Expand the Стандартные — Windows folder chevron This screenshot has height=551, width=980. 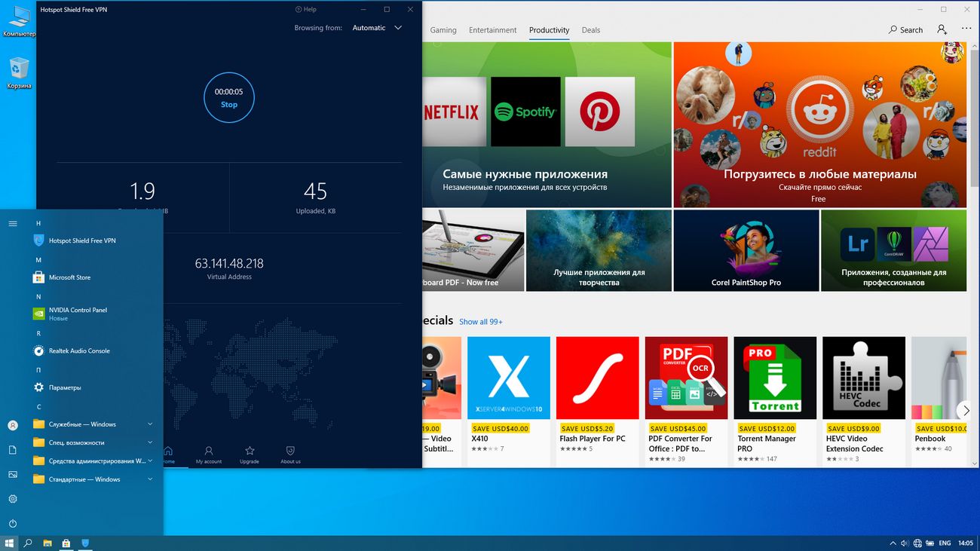150,479
